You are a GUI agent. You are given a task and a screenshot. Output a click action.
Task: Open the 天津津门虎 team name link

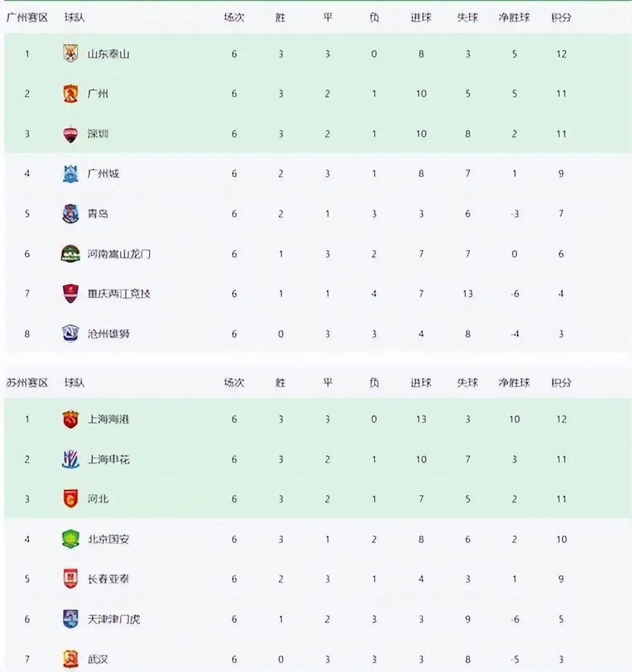pyautogui.click(x=114, y=619)
